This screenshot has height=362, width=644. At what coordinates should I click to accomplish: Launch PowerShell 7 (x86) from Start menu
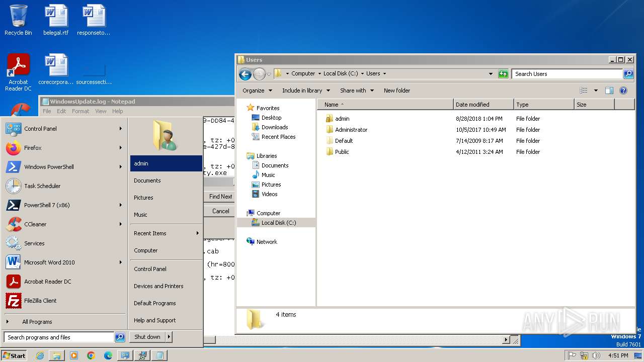[x=63, y=205]
